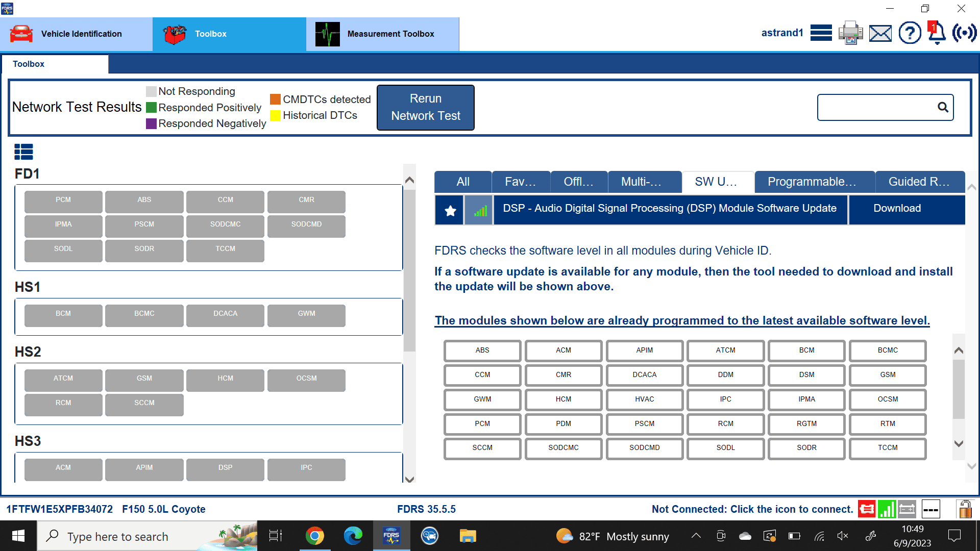980x551 pixels.
Task: Open Chrome from the taskbar
Action: coord(315,536)
